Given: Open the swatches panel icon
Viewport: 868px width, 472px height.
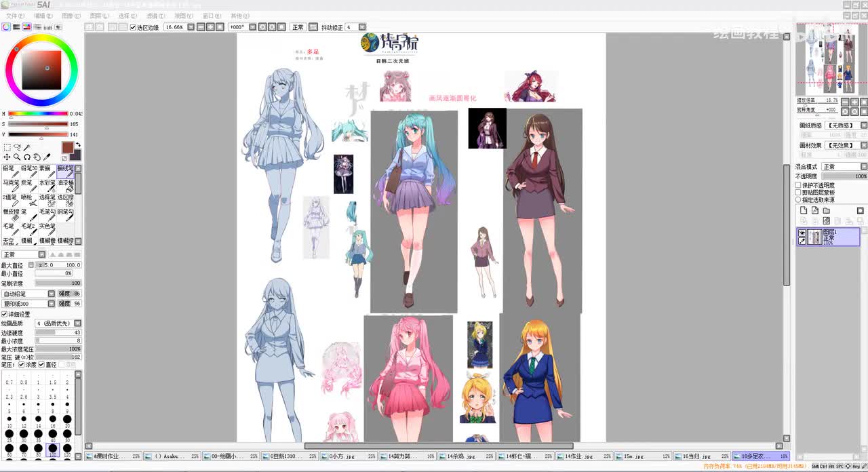Looking at the screenshot, I should 47,27.
